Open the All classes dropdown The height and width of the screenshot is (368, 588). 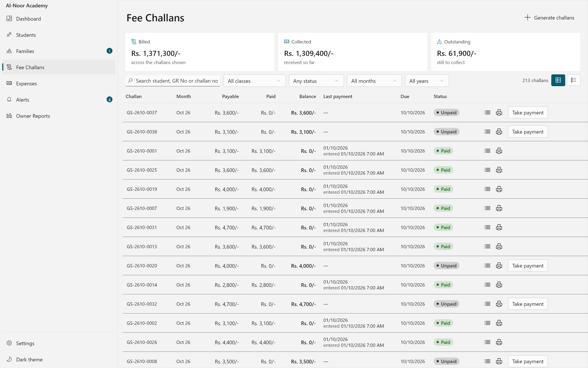[x=254, y=81]
